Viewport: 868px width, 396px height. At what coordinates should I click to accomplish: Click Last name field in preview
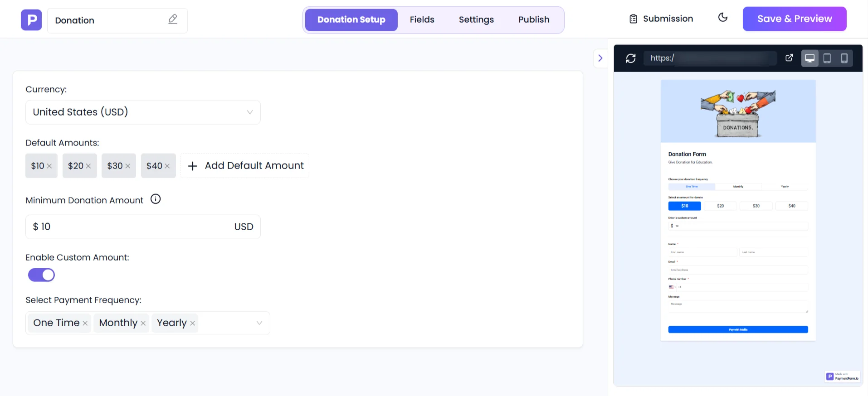pyautogui.click(x=774, y=252)
